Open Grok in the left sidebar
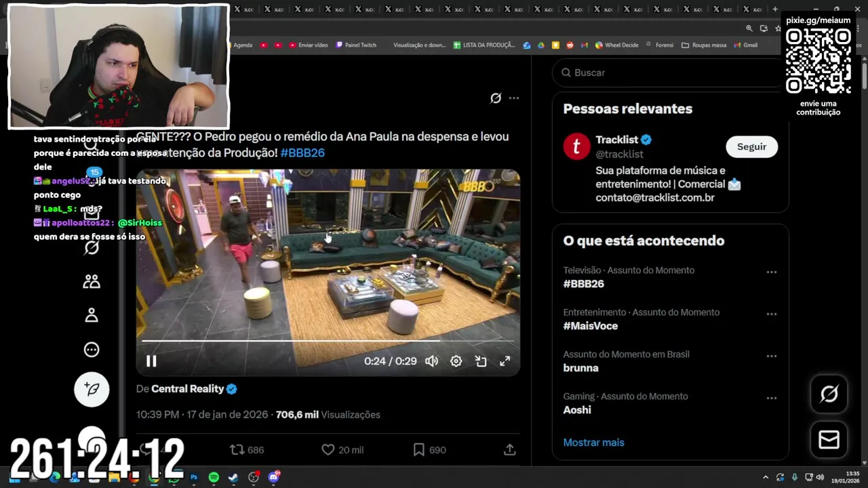Viewport: 868px width, 488px height. pyautogui.click(x=92, y=247)
